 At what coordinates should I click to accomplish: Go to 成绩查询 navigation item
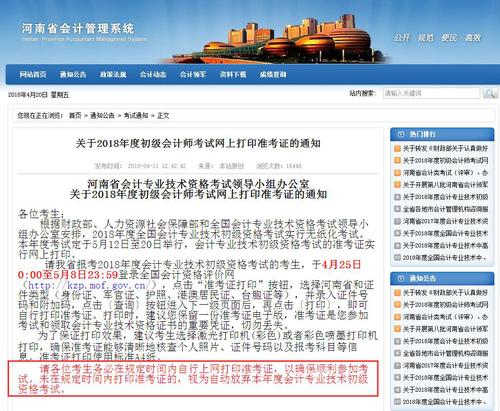click(273, 74)
